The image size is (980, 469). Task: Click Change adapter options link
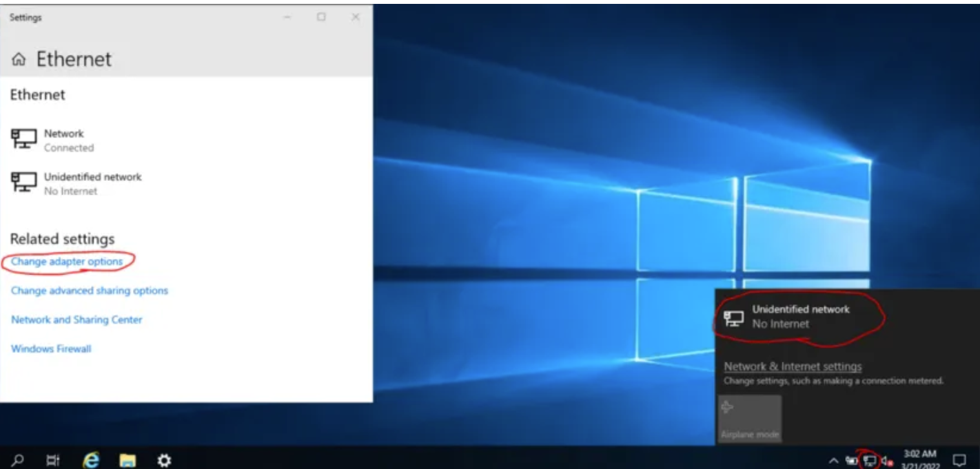pyautogui.click(x=66, y=262)
